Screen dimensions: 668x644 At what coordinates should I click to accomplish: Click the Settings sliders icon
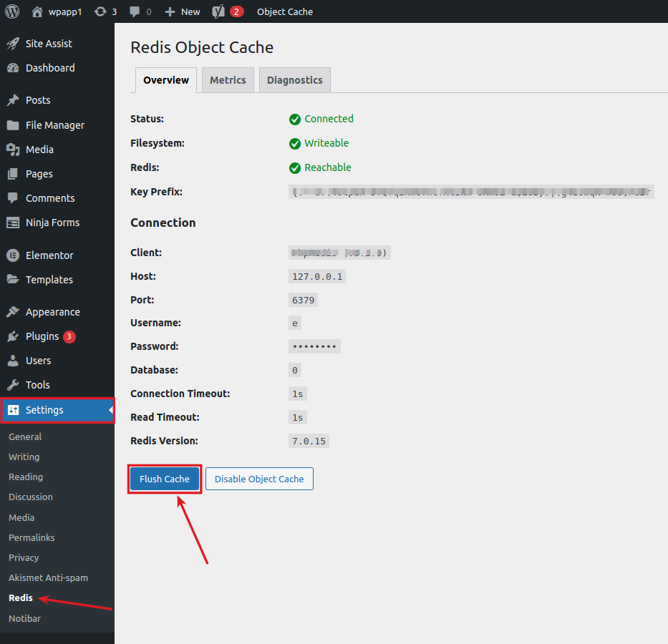pos(13,410)
